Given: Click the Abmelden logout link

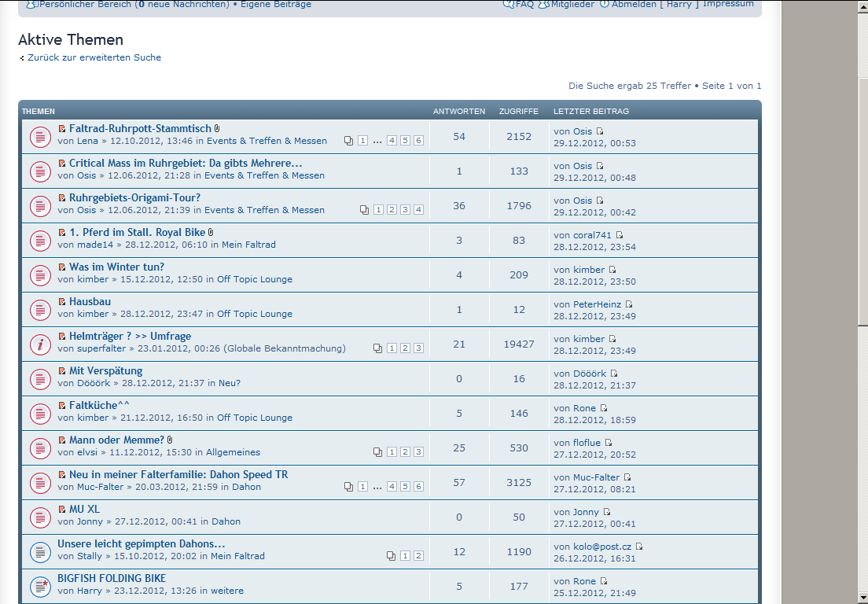Looking at the screenshot, I should tap(634, 4).
